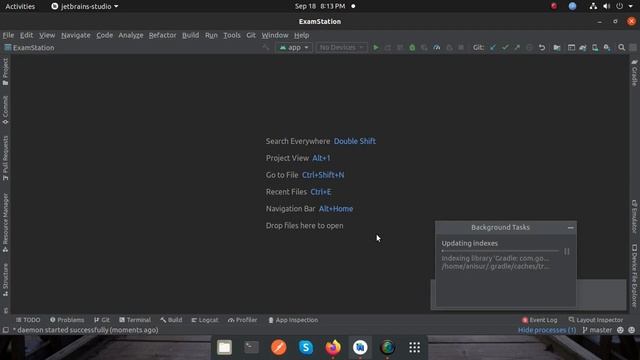Open Activities overview
The width and height of the screenshot is (640, 360).
pos(20,6)
